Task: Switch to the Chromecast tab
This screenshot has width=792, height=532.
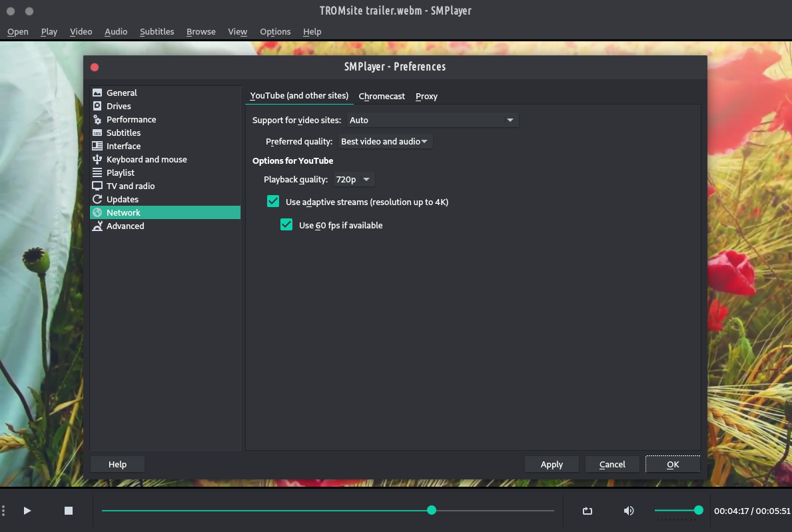Action: click(382, 97)
